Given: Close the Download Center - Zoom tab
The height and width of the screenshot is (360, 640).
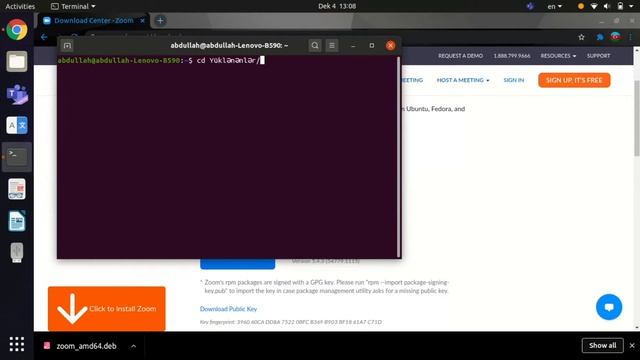Looking at the screenshot, I should tap(142, 20).
